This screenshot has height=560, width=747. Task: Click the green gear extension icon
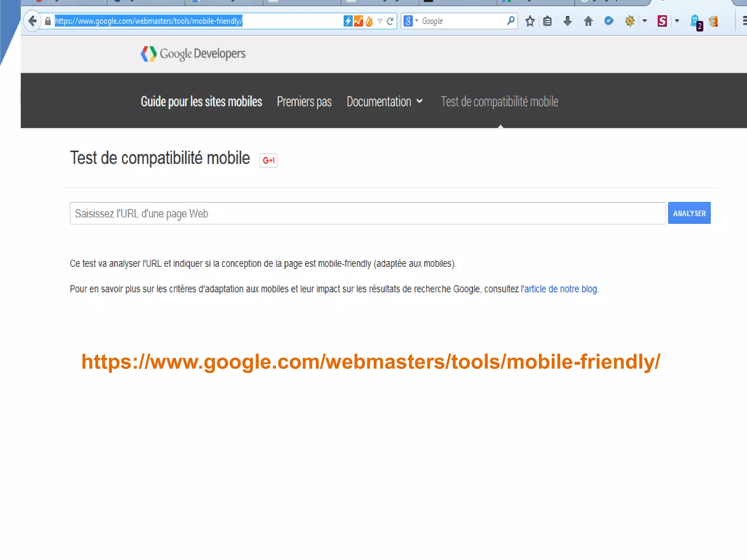(630, 21)
